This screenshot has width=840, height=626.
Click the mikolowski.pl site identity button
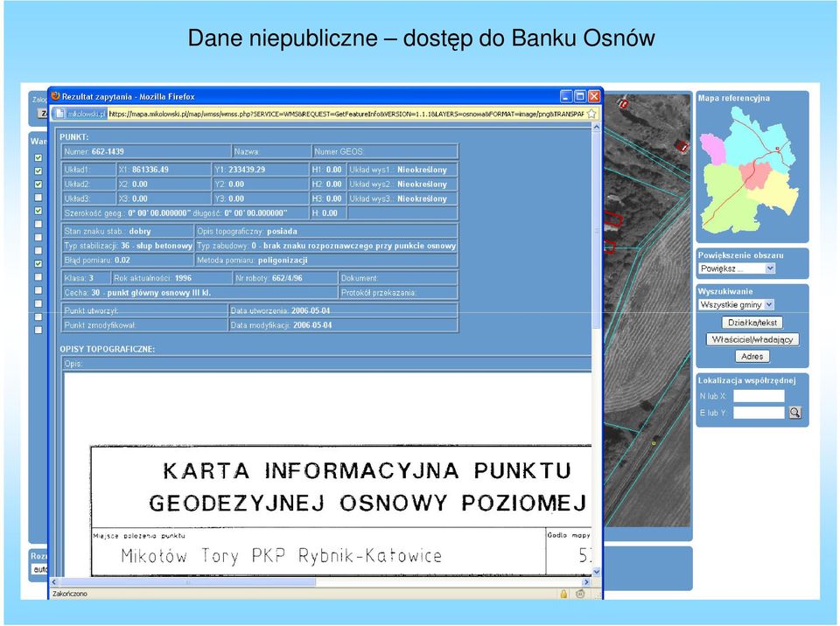coord(80,114)
